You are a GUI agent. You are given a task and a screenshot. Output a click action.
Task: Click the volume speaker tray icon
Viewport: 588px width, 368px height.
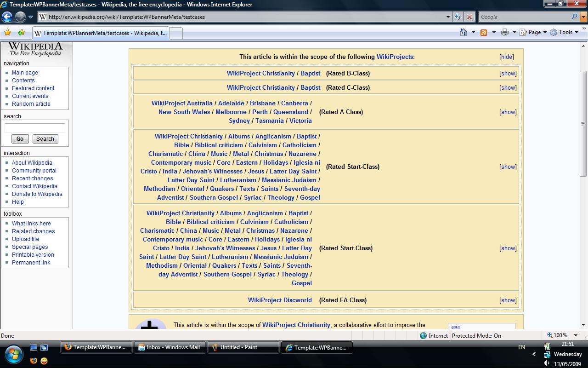(547, 363)
